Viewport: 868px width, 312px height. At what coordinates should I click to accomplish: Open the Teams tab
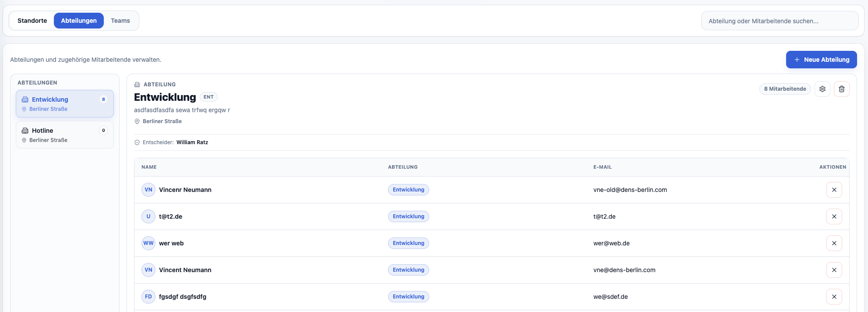coord(120,21)
